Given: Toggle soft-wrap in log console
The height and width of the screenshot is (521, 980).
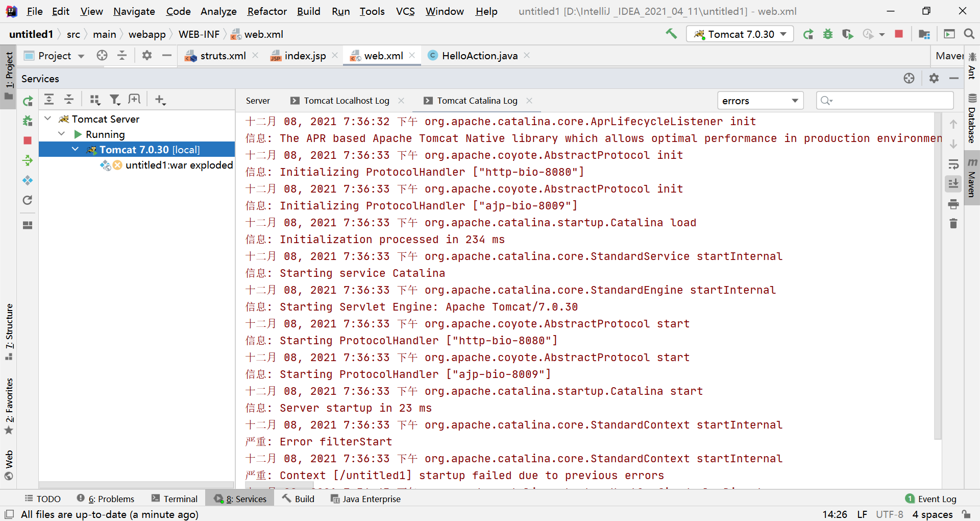Looking at the screenshot, I should pyautogui.click(x=953, y=164).
